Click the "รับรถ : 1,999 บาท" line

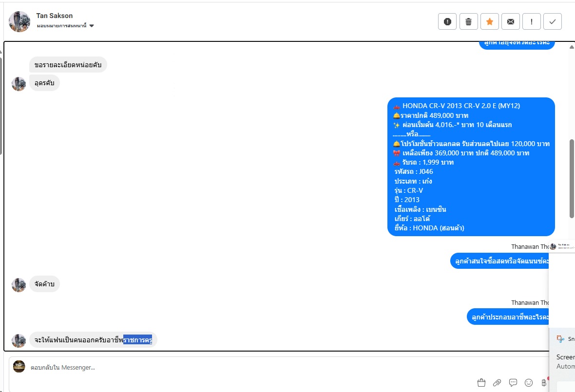[x=423, y=162]
